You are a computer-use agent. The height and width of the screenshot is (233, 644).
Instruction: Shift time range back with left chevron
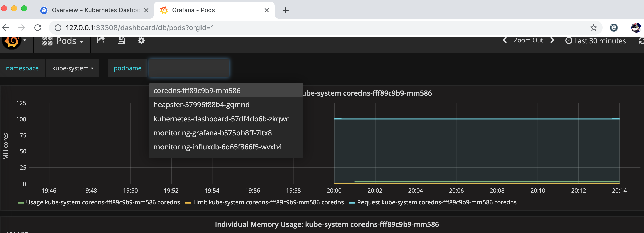coord(505,40)
